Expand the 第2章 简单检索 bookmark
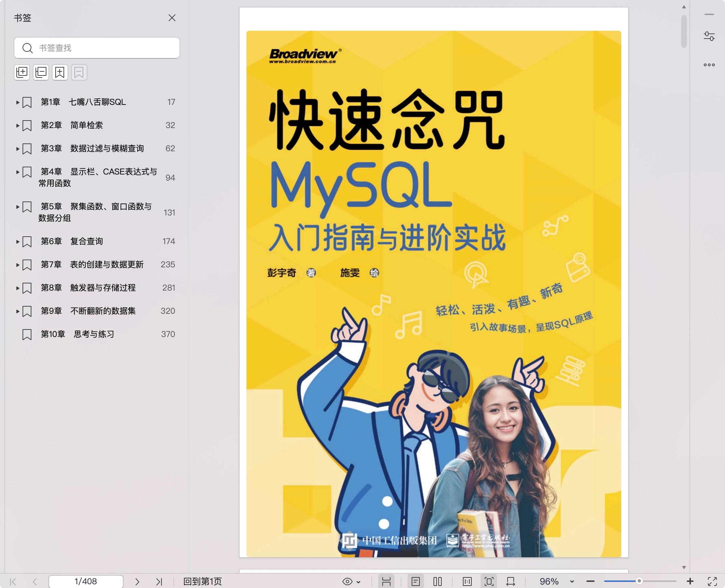The image size is (725, 588). point(18,125)
